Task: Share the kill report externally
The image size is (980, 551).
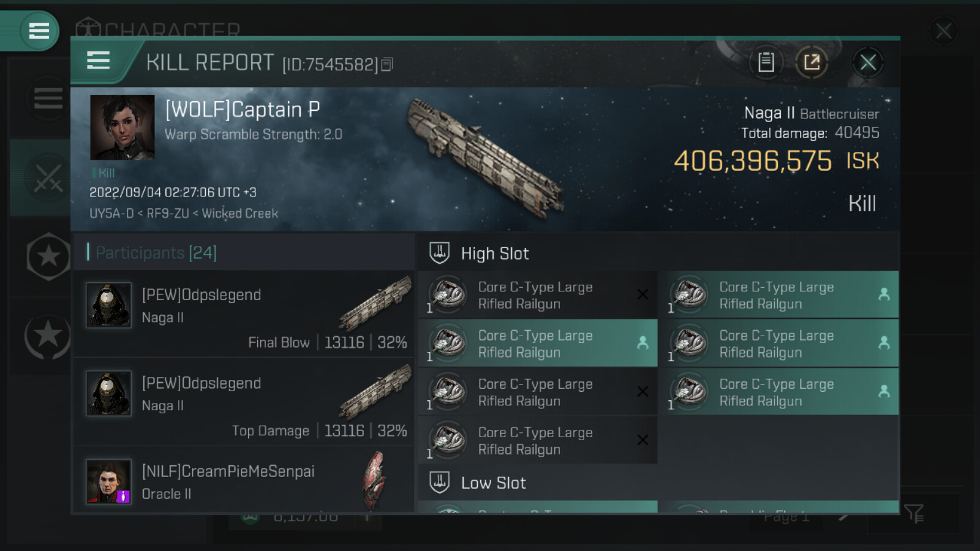Action: click(812, 62)
